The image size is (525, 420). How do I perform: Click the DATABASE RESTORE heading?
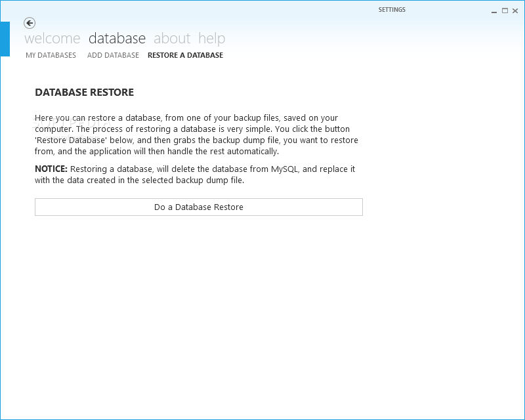(x=84, y=93)
